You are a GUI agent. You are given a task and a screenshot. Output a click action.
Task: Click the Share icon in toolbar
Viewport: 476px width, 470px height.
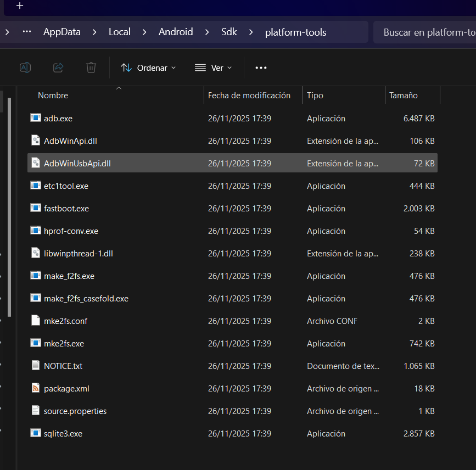coord(58,68)
